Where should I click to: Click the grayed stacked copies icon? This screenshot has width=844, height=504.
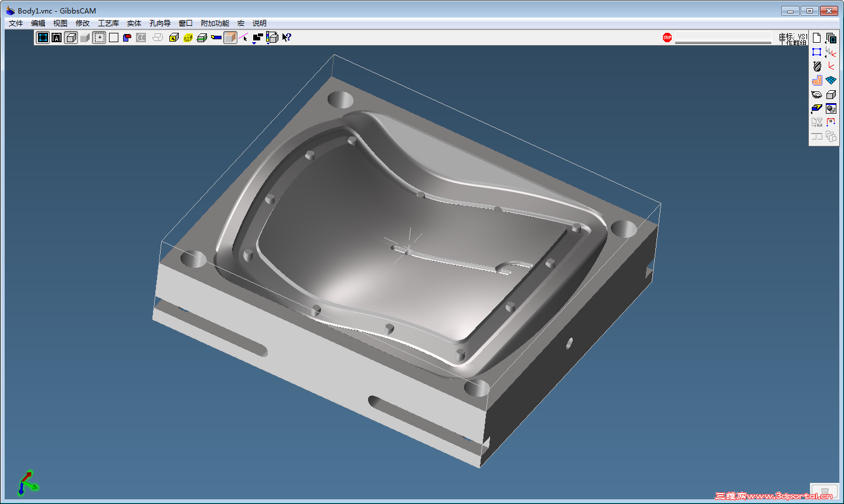coord(831,137)
